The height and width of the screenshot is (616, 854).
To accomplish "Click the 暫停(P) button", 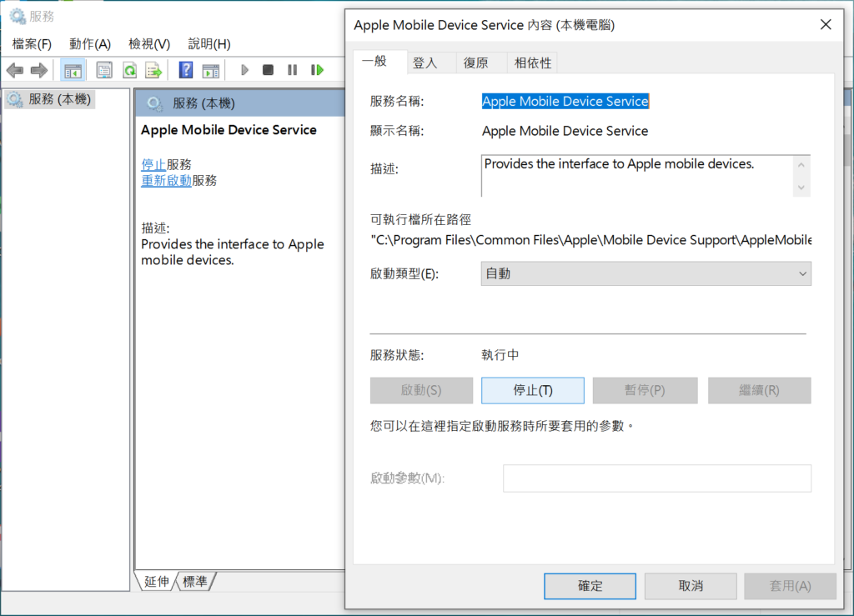I will click(645, 390).
